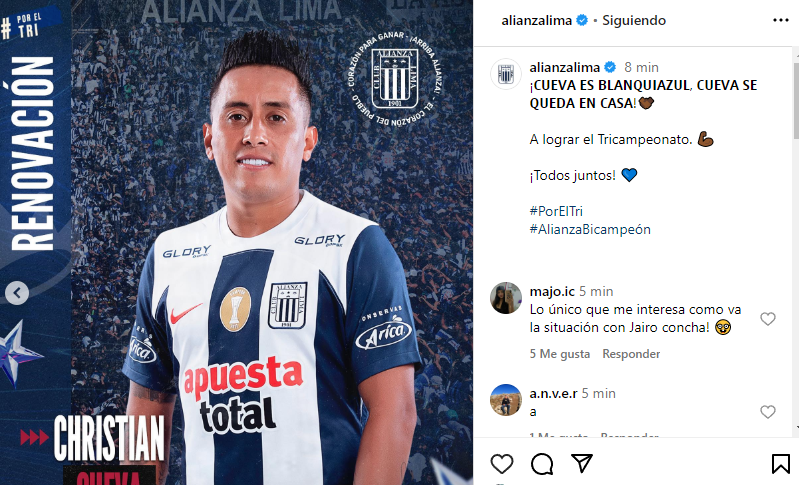
Task: Save the post with the bookmark icon
Action: [780, 464]
